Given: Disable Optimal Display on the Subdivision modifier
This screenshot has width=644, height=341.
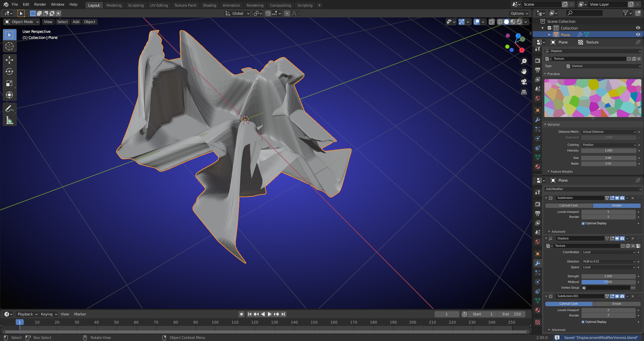Looking at the screenshot, I should pos(583,223).
